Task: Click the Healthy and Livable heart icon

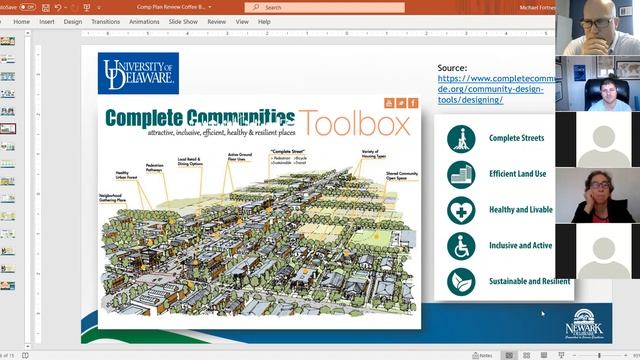Action: [461, 211]
